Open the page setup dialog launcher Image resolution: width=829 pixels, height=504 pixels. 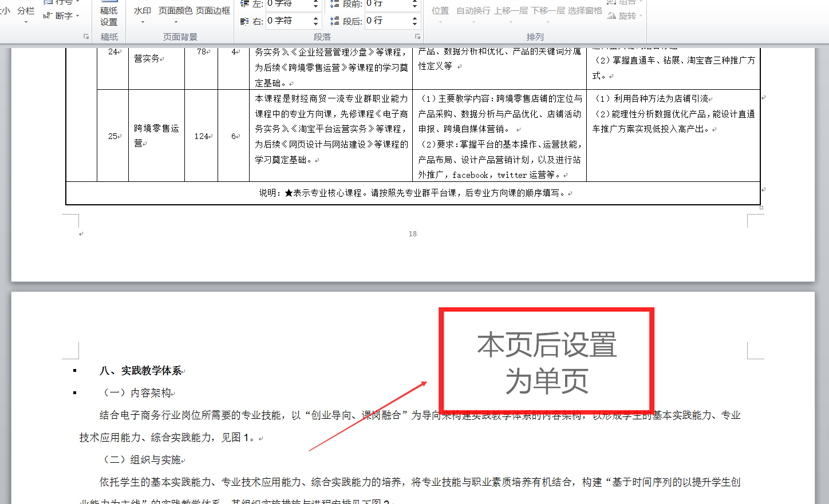pyautogui.click(x=86, y=37)
